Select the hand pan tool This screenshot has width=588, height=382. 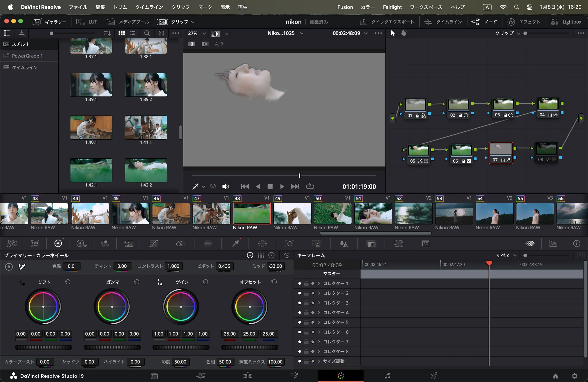[404, 33]
